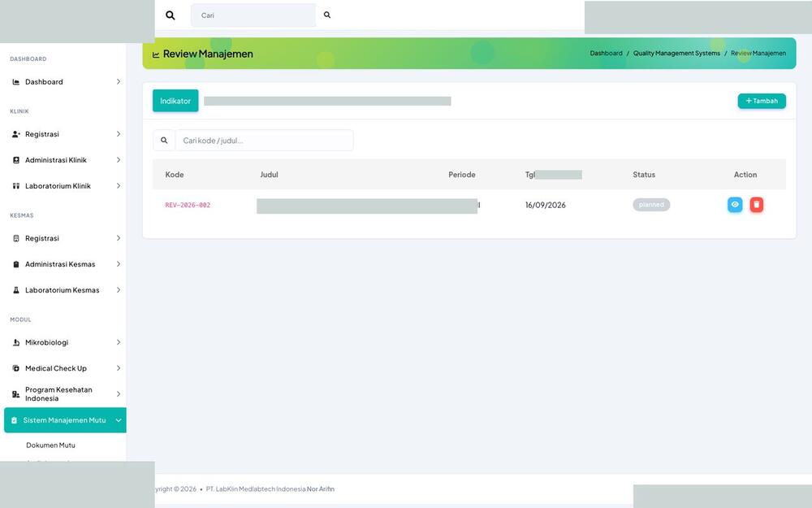Screen dimensions: 812x508
Task: Open the Mikrobiologi module menu
Action: click(66, 343)
